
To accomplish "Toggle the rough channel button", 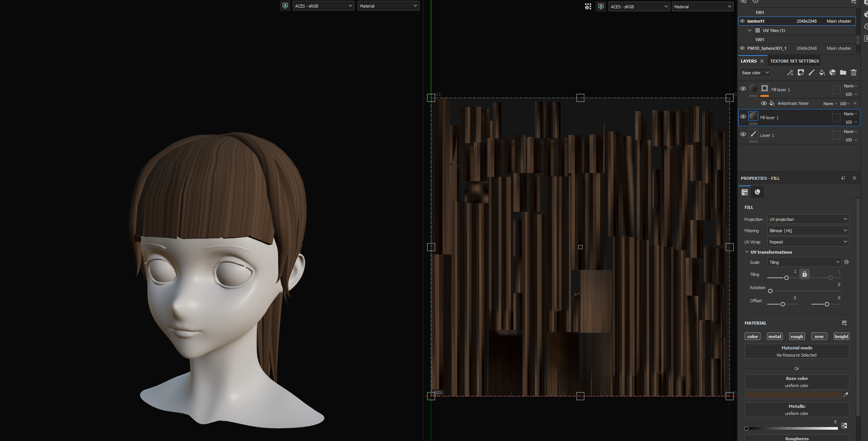I will click(797, 337).
